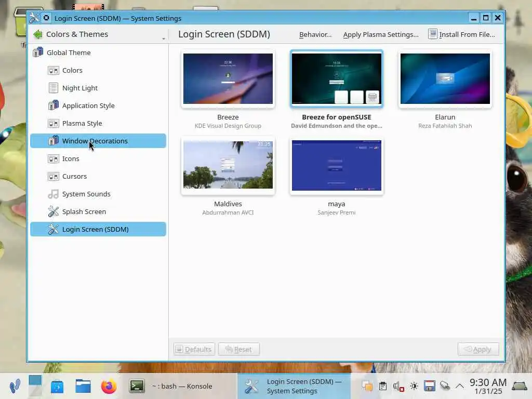Screen dimensions: 532x399
Task: Click Install From File... button
Action: 461,35
